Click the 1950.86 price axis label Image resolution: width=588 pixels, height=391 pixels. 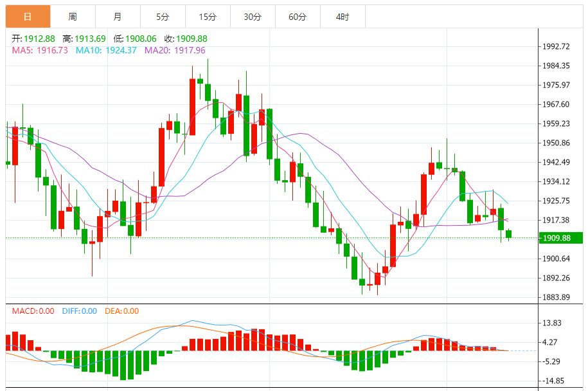[x=556, y=143]
